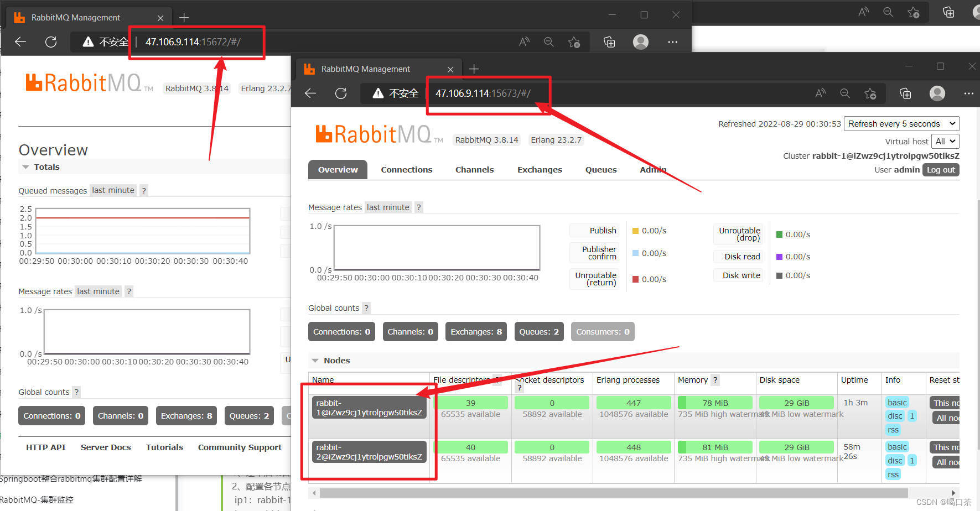Open Global counts help in front window
The width and height of the screenshot is (980, 511).
tap(366, 308)
